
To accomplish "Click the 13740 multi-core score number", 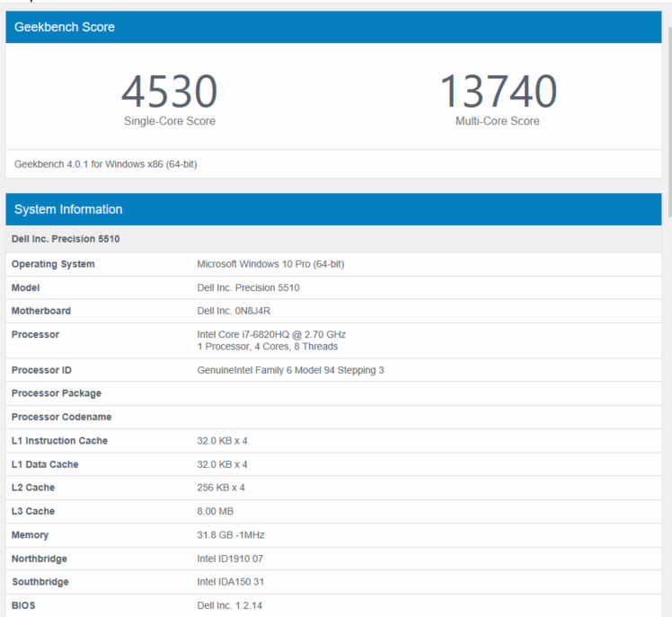I will click(x=498, y=92).
